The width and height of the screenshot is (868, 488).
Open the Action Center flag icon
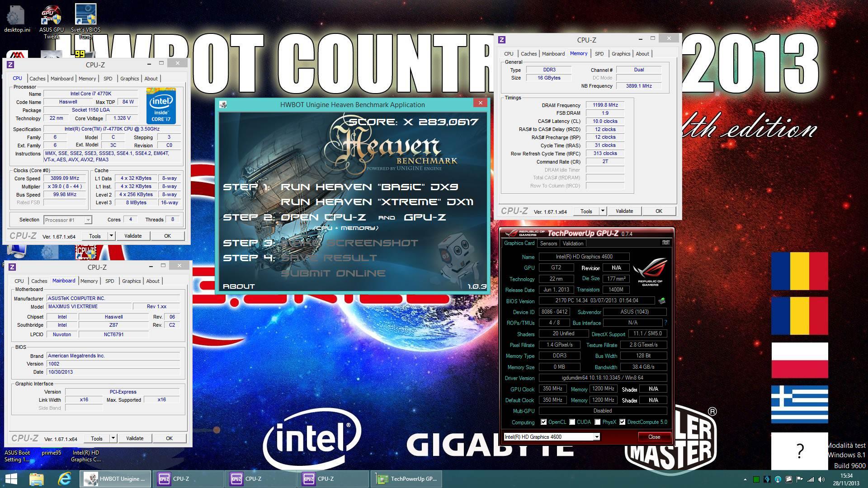pos(799,479)
